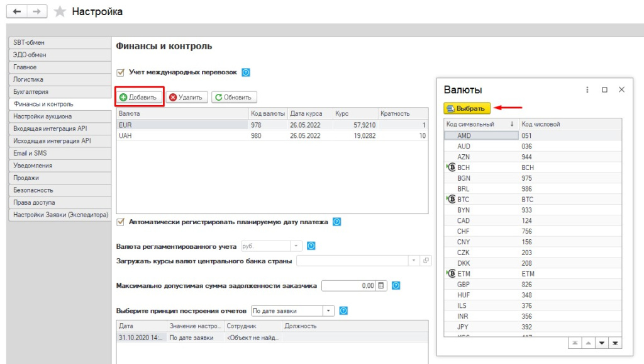Select the Финансы и контроль section

point(60,105)
